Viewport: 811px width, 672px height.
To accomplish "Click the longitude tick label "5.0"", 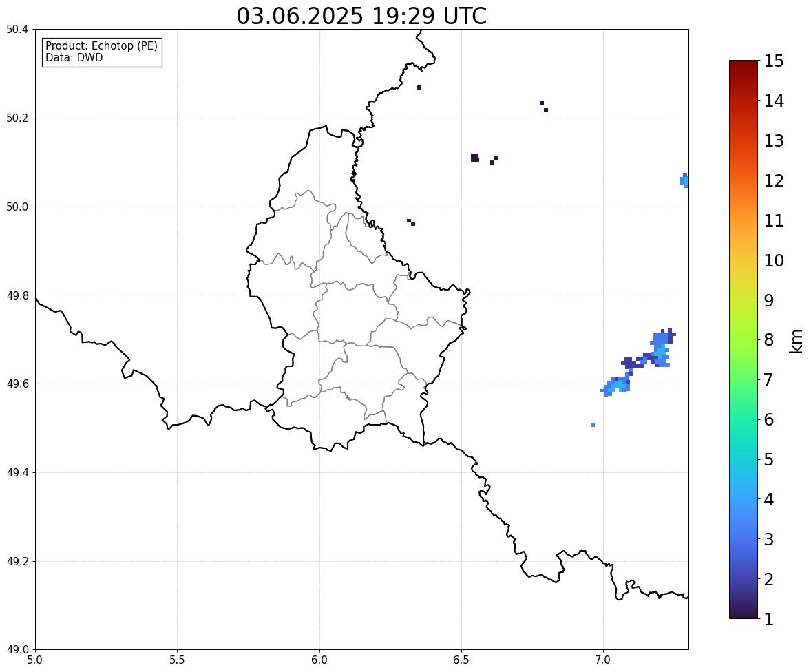I will pos(35,660).
